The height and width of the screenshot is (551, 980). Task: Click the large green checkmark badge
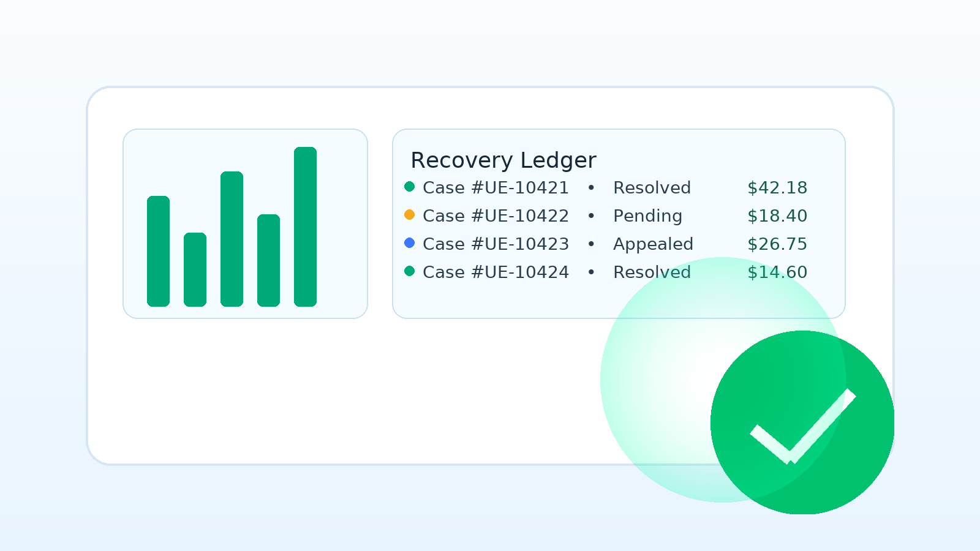coord(802,422)
